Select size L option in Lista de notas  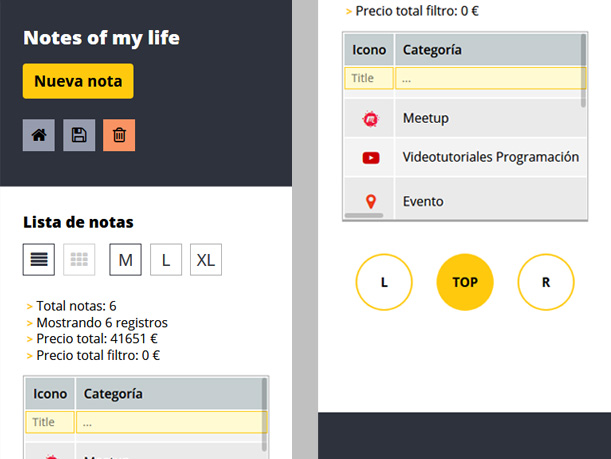(x=166, y=260)
